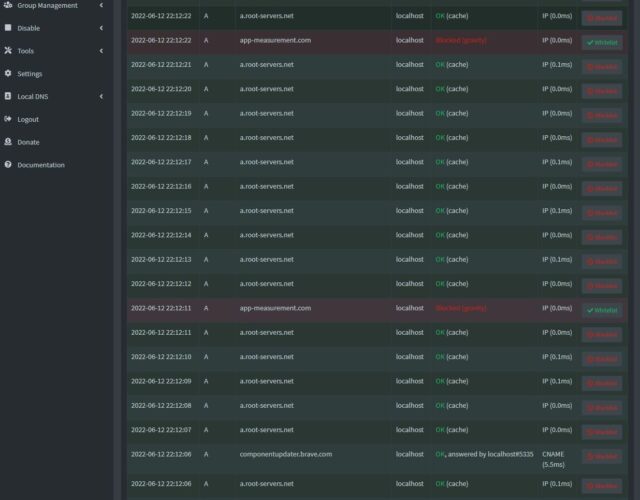Whitelist app-measurement.com from 22:12:11 row

click(602, 310)
